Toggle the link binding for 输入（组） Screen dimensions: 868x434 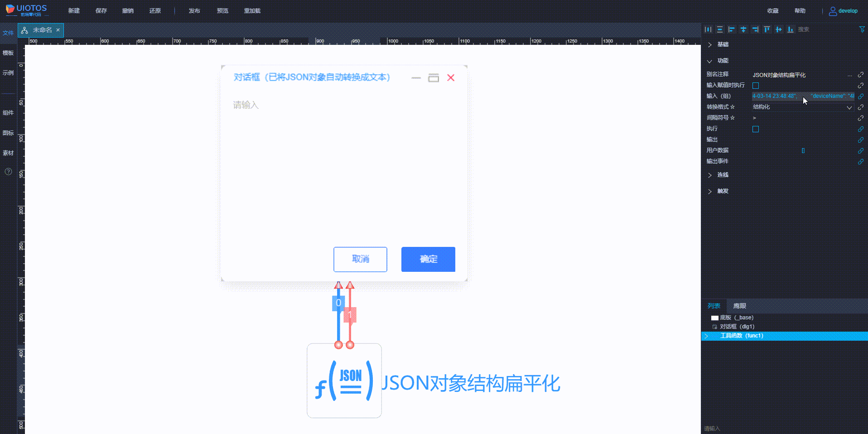coord(861,96)
